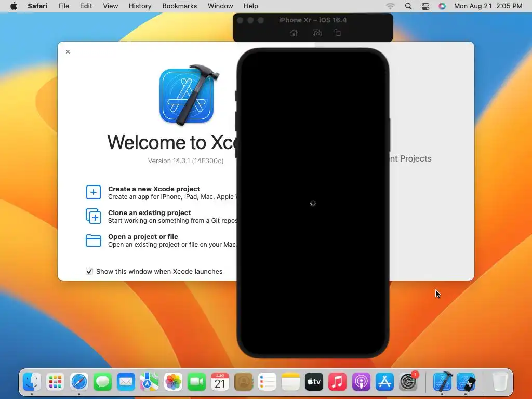This screenshot has width=532, height=399.
Task: Open the History menu
Action: tap(140, 6)
